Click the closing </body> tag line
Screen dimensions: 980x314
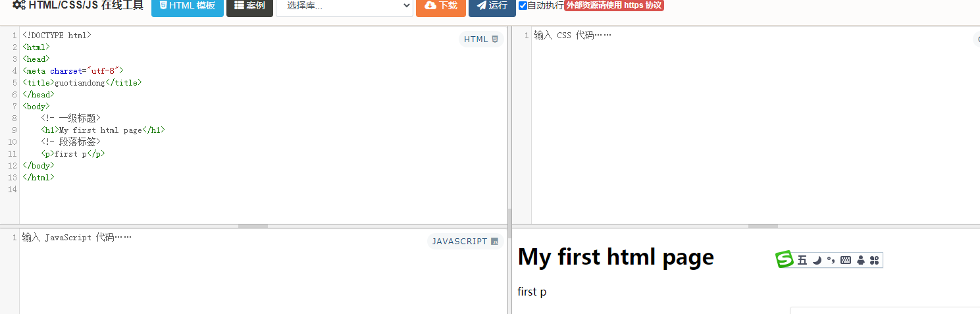[38, 166]
